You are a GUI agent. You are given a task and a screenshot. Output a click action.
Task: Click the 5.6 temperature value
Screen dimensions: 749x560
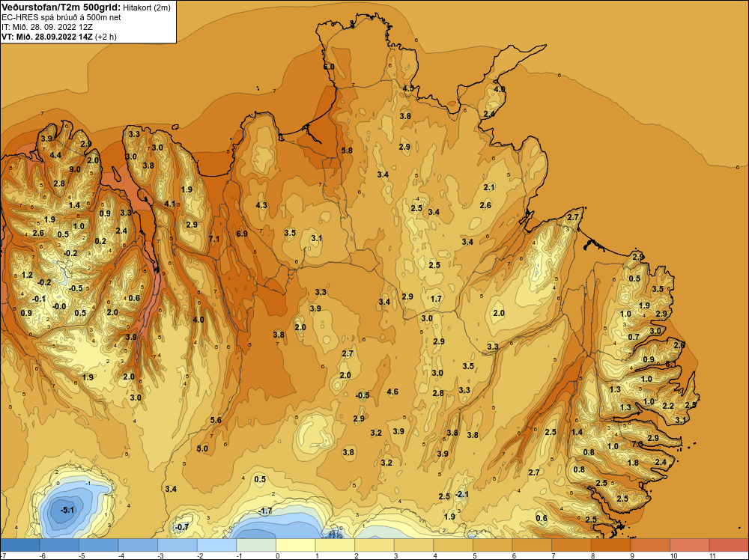pos(216,420)
